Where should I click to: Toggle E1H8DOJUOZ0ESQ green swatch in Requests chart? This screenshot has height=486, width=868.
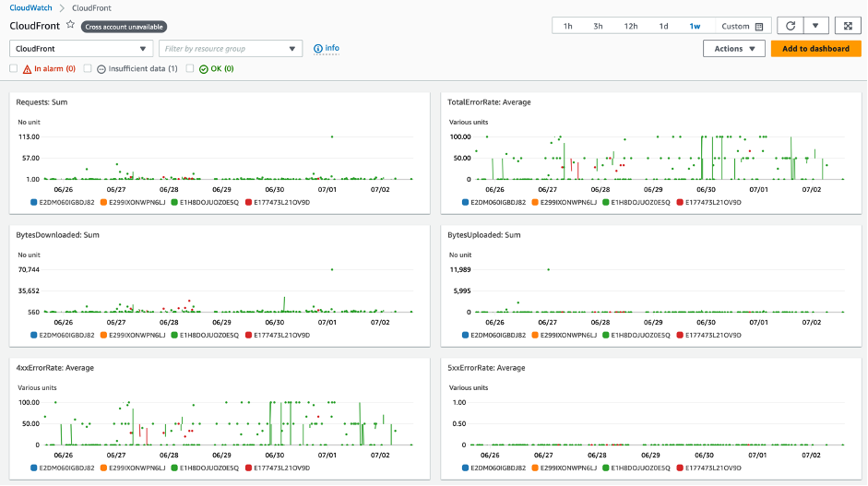(x=174, y=203)
